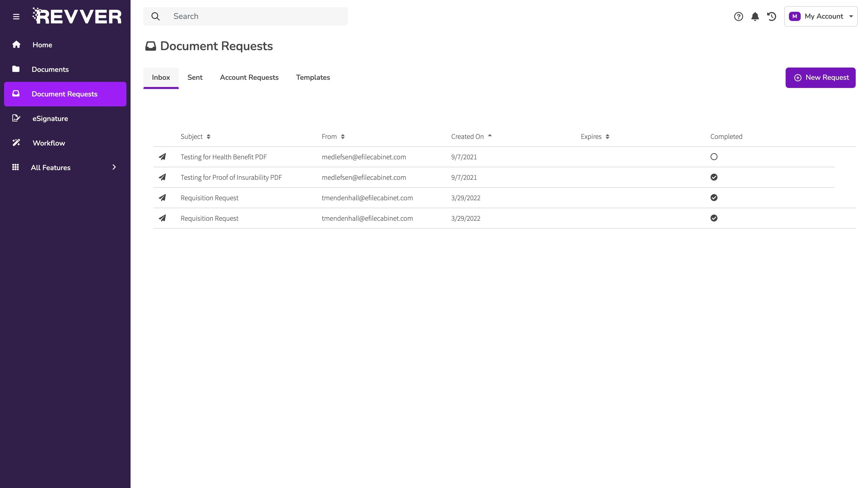Image resolution: width=868 pixels, height=488 pixels.
Task: Expand All Features sidebar chevron
Action: (x=114, y=167)
